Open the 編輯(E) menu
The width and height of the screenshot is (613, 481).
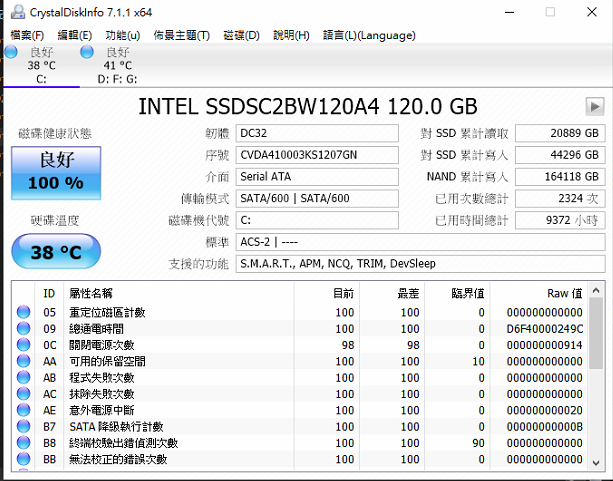[x=75, y=35]
